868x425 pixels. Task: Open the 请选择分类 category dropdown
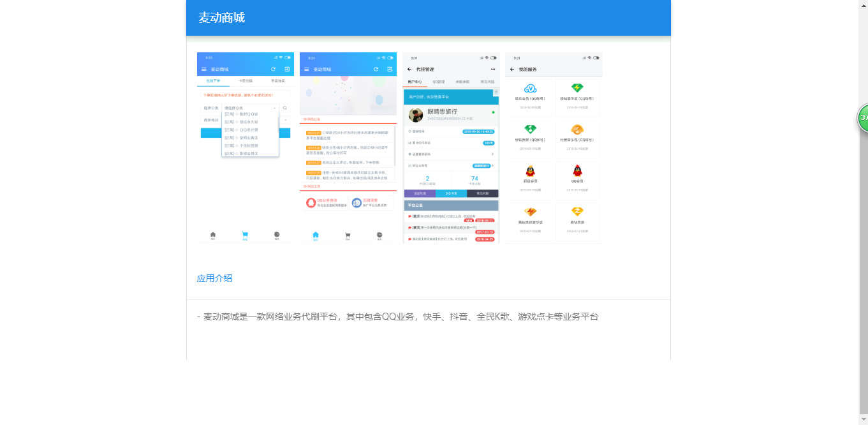click(250, 108)
